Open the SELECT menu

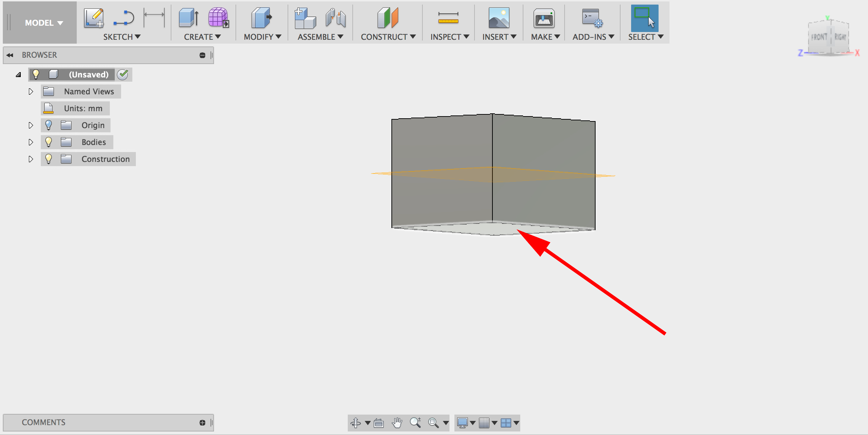click(646, 37)
